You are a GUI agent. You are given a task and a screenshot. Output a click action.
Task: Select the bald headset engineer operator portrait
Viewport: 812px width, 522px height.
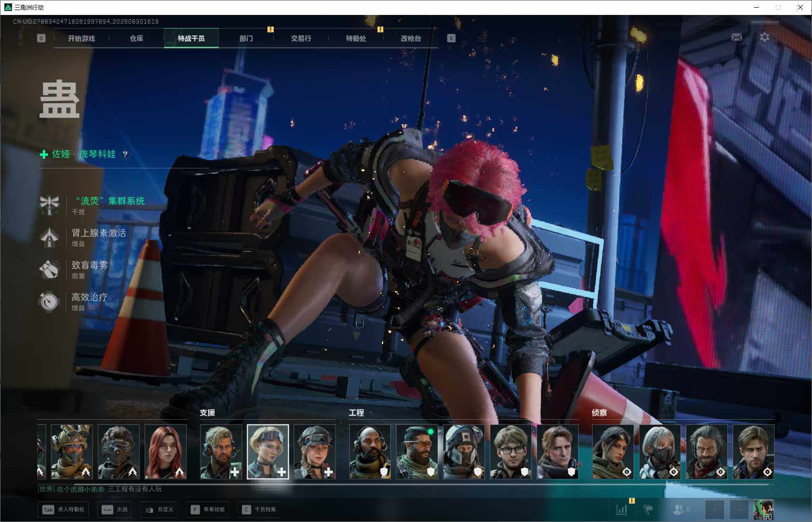click(x=370, y=452)
